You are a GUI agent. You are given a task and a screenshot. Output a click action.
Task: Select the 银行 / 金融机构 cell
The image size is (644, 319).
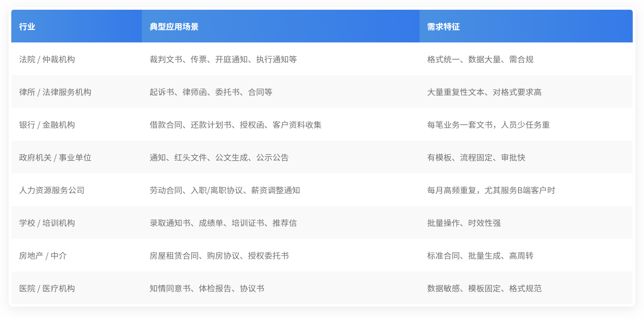pos(47,125)
